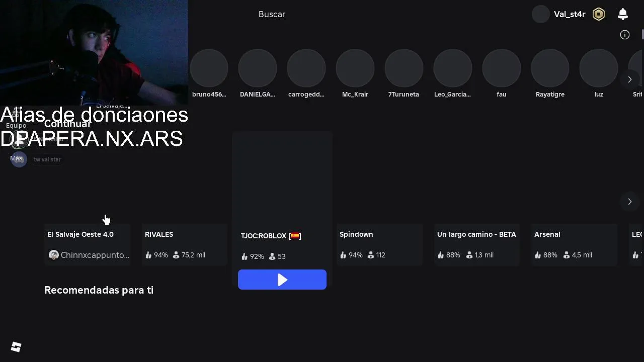Click RIVALES 75,2 mil player count
Screen dimensions: 644x362
point(189,255)
